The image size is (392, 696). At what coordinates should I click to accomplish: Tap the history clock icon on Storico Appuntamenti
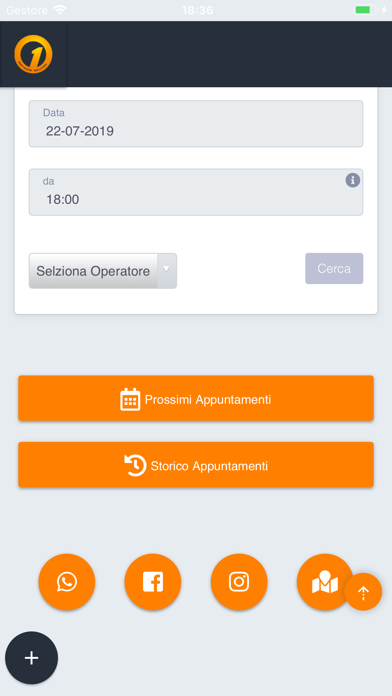135,465
